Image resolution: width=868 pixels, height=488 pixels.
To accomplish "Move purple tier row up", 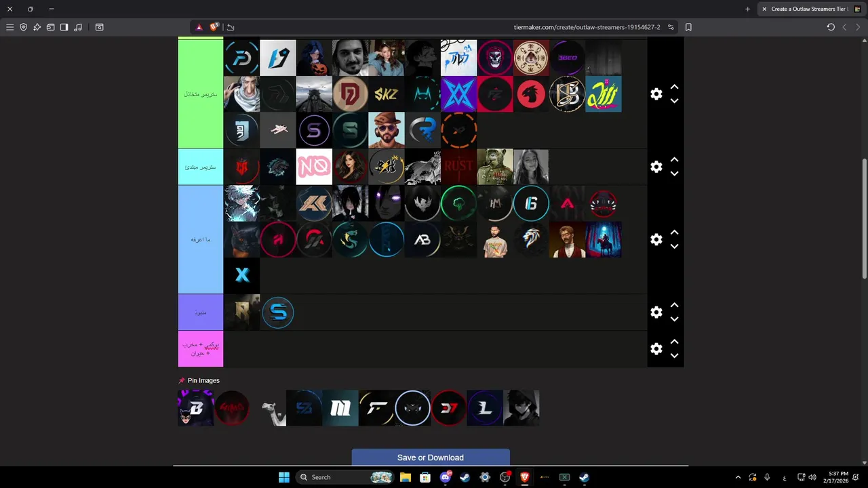I will 674,306.
